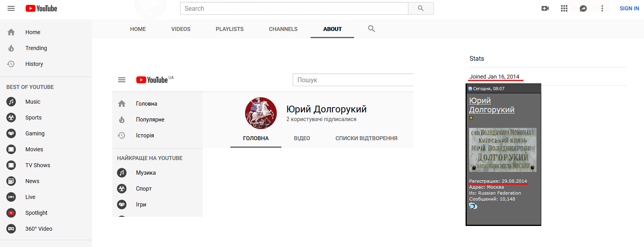
Task: Click the History clock icon
Action: 11,64
